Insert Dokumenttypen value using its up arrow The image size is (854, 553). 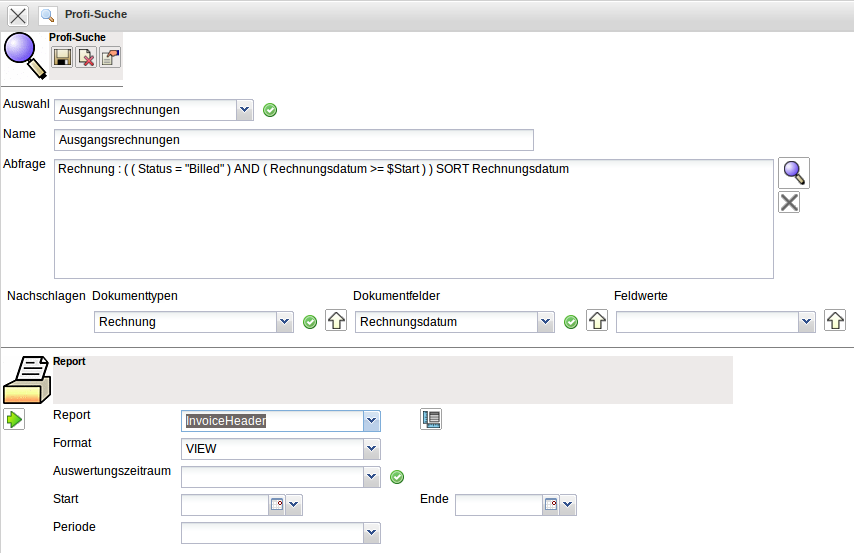coord(336,321)
